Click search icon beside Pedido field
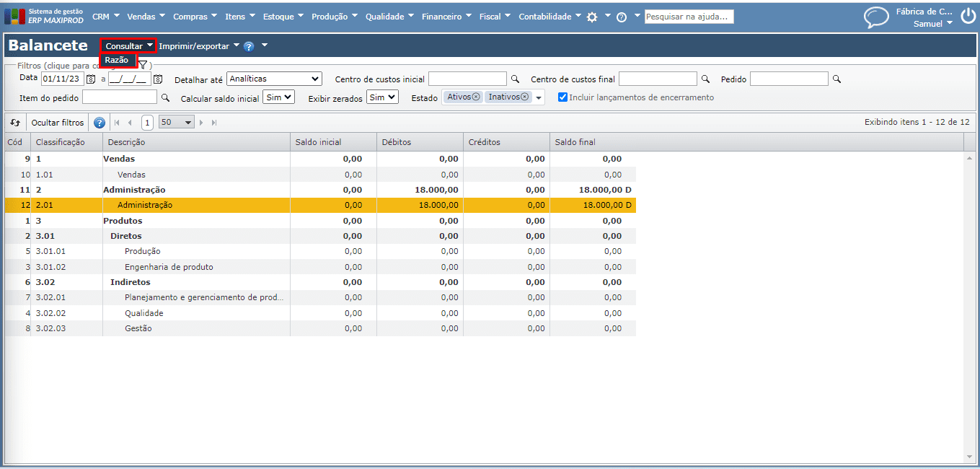 pos(836,79)
